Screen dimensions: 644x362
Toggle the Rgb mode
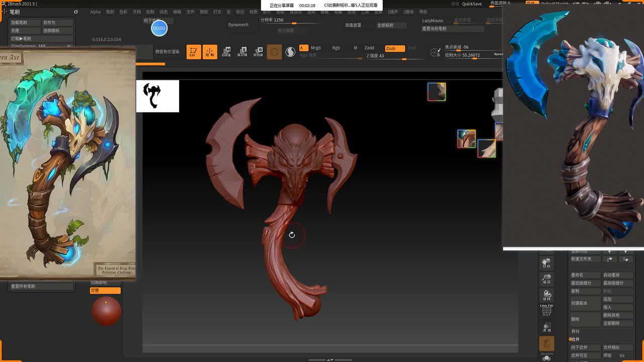coord(336,48)
